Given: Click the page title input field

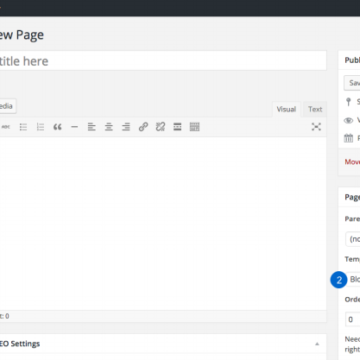Looking at the screenshot, I should coord(163,61).
